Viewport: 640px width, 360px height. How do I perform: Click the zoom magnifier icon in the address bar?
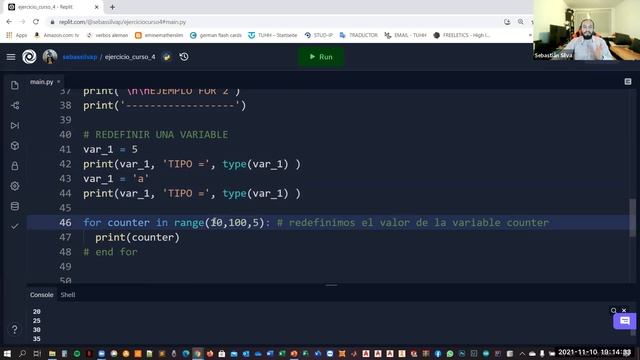point(520,22)
